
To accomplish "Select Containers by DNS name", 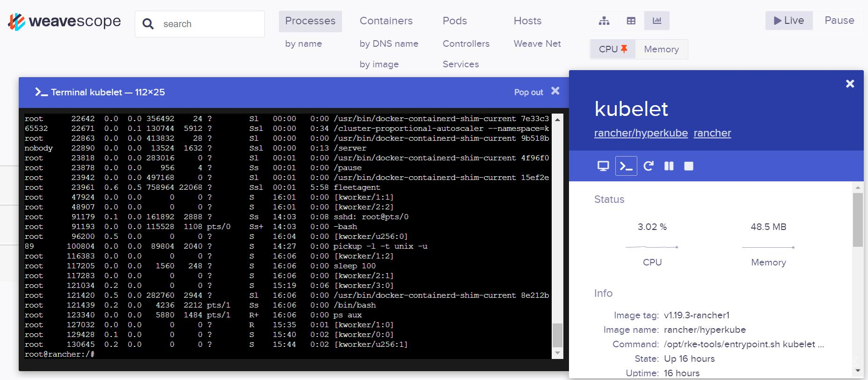I will (389, 43).
